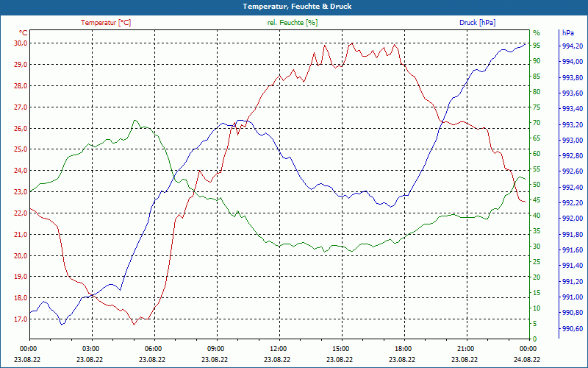Click the 40 humidity axis tick label

[x=537, y=216]
